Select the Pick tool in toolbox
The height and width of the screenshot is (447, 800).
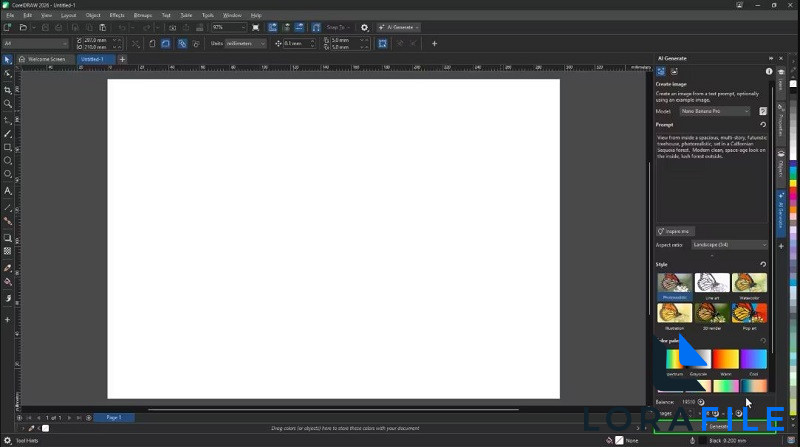click(x=7, y=60)
